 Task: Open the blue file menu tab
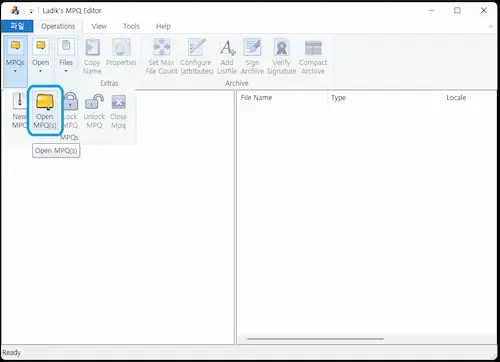click(17, 26)
